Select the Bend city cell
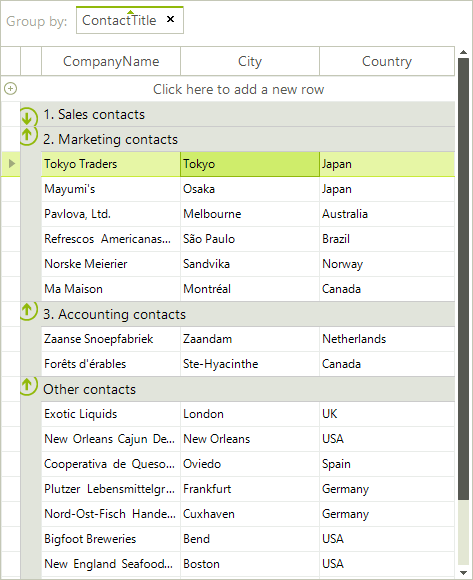The height and width of the screenshot is (580, 473). click(250, 539)
